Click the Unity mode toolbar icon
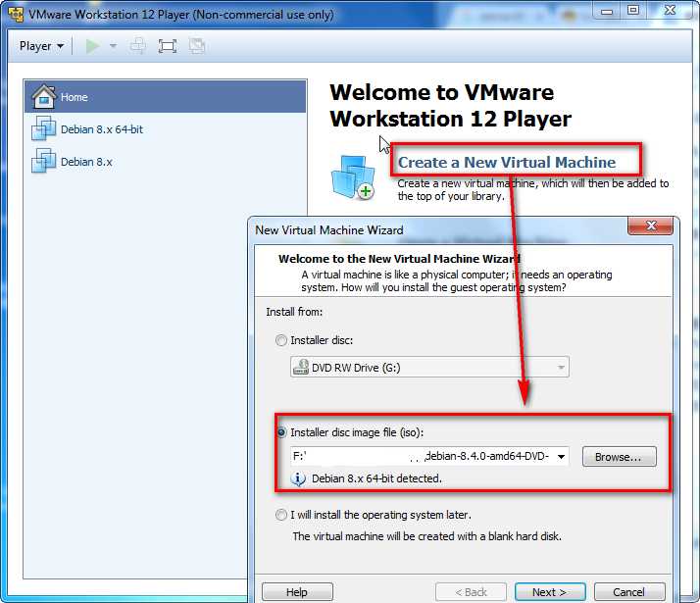The width and height of the screenshot is (700, 603). (x=196, y=46)
